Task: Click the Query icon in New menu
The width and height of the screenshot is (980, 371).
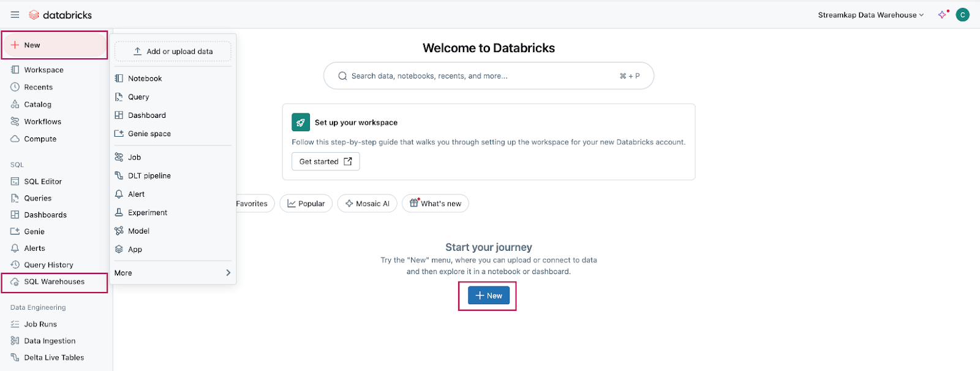Action: pos(119,97)
